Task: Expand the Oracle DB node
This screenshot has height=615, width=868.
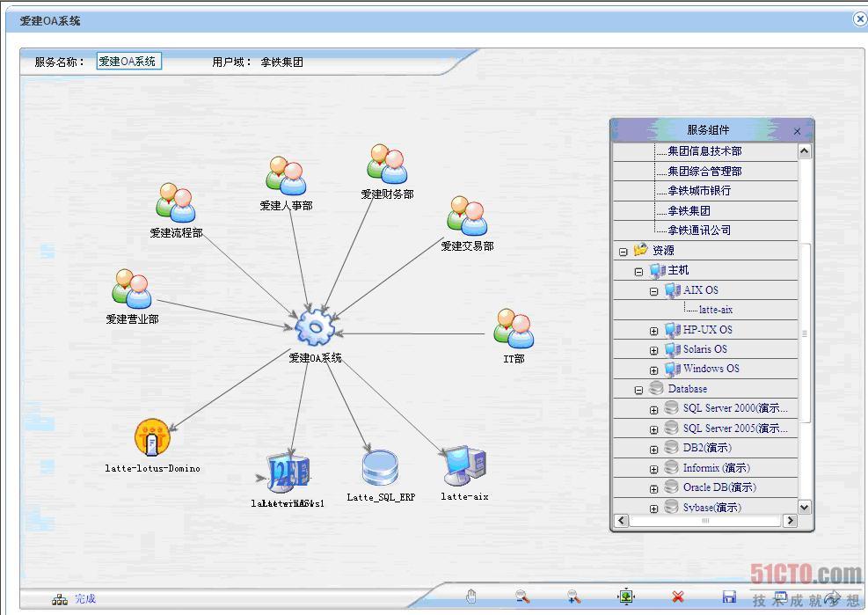Action: pyautogui.click(x=653, y=488)
